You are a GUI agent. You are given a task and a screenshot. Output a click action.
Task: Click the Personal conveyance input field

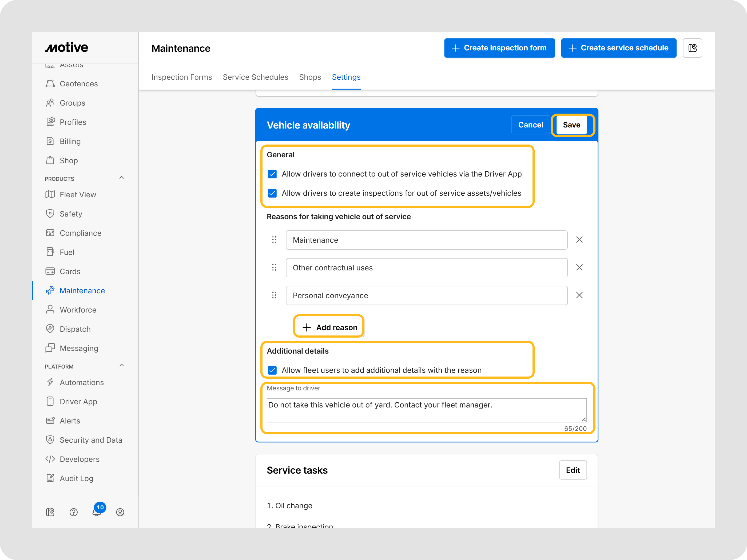coord(427,295)
